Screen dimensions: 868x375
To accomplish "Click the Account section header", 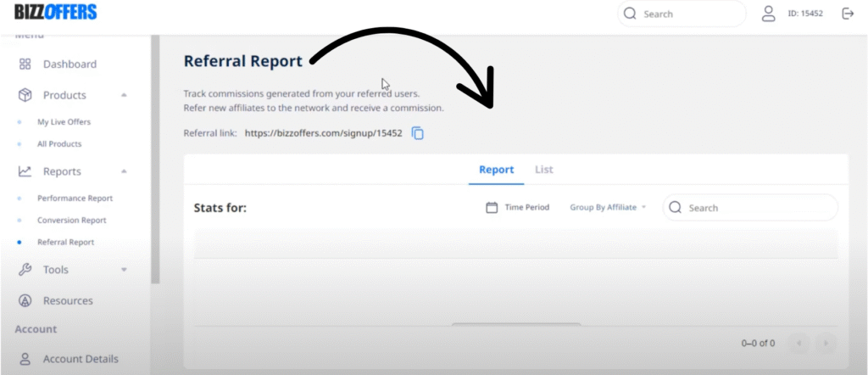I will click(36, 329).
